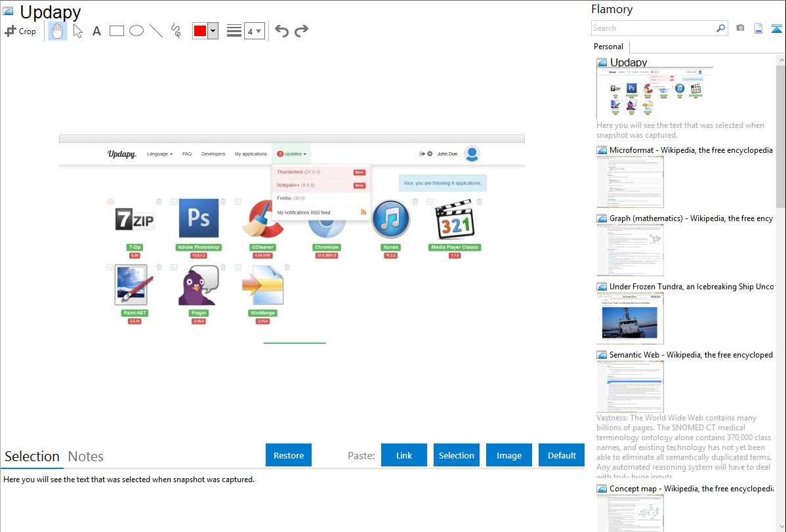Viewport: 786px width, 532px height.
Task: Click the Media Player Classic 321 icon
Action: coord(455,219)
